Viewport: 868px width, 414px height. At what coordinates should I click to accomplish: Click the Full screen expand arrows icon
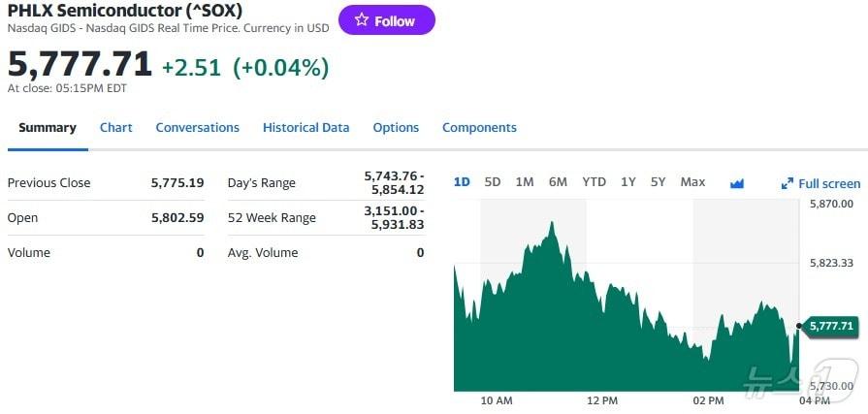788,183
